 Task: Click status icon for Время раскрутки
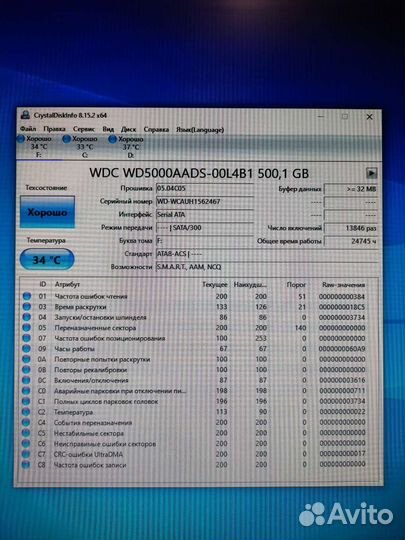27,307
